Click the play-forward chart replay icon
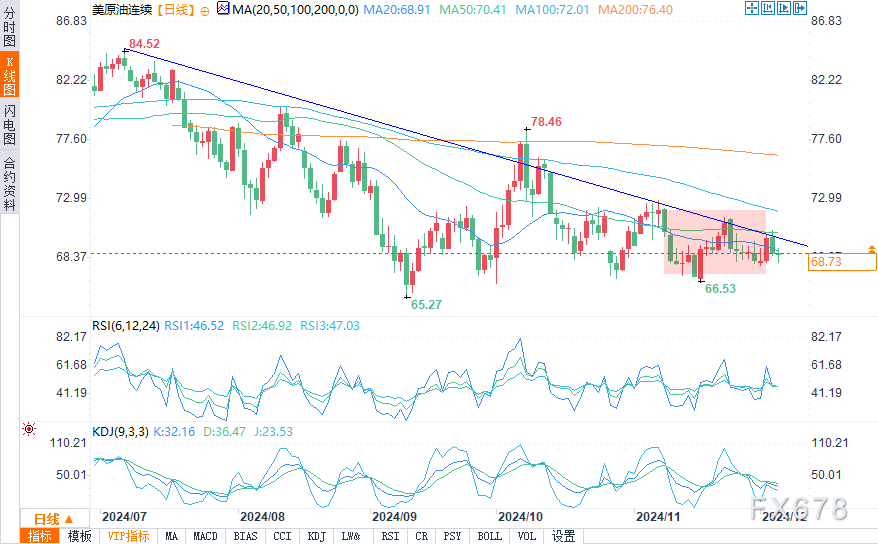878x544 pixels. (784, 8)
